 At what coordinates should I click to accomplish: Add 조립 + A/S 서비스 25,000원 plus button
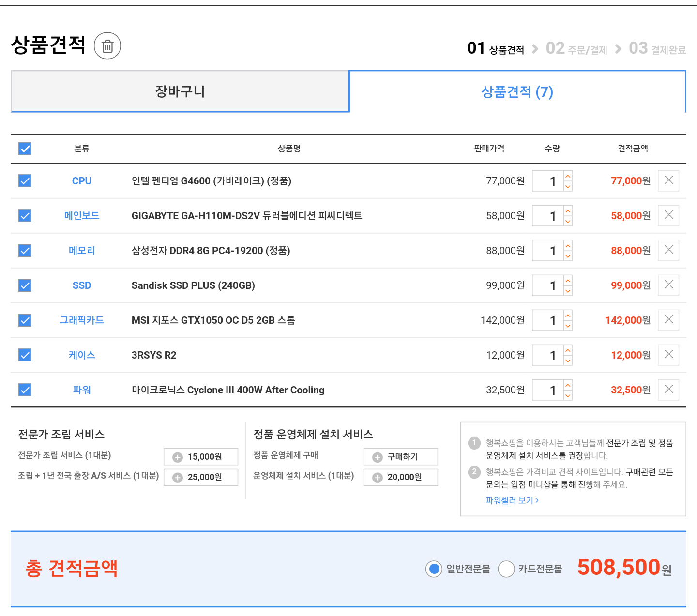(201, 477)
